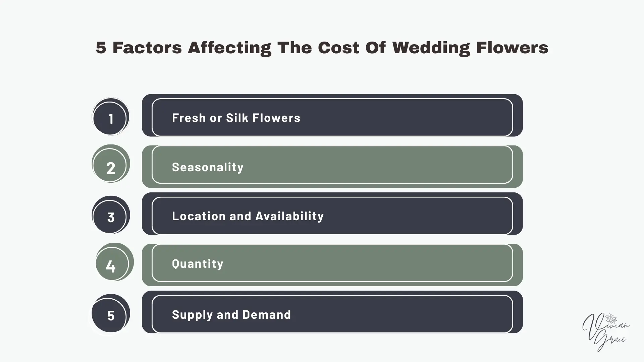Click the Seasonality bar

click(x=332, y=167)
